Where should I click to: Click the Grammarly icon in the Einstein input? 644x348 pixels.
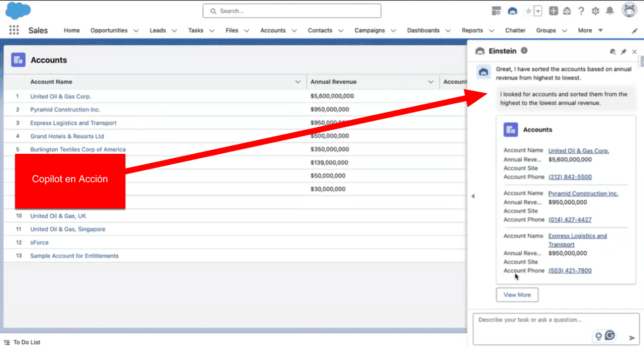[610, 336]
